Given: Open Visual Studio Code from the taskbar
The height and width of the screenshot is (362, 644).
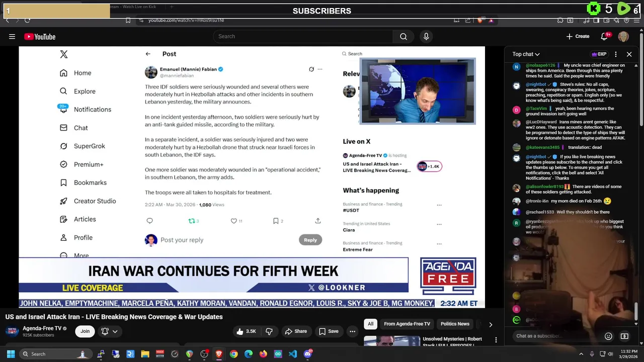Looking at the screenshot, I should click(293, 354).
